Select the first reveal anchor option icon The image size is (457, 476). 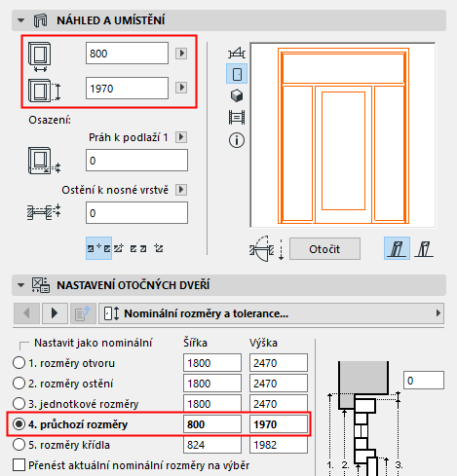tap(98, 248)
